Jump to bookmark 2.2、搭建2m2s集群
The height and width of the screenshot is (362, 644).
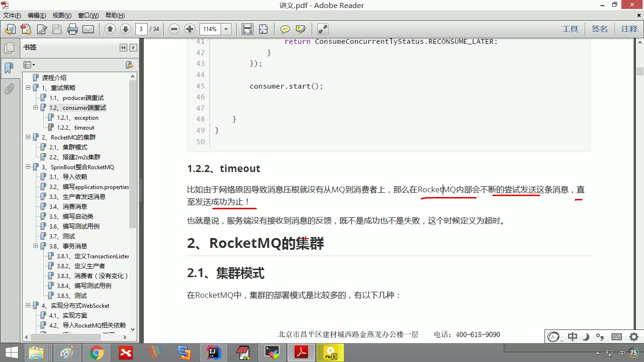(75, 157)
